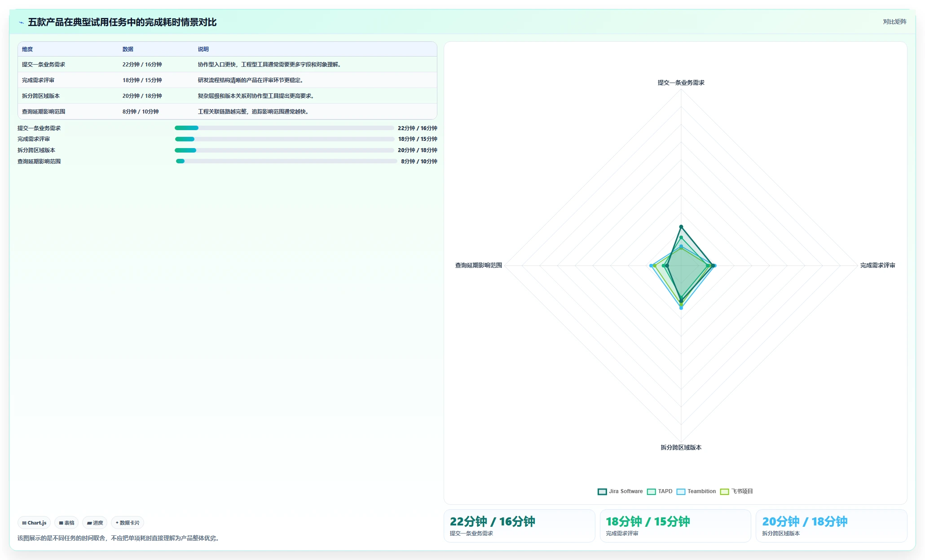Toggle Teambition legend series
This screenshot has width=925, height=560.
(696, 491)
